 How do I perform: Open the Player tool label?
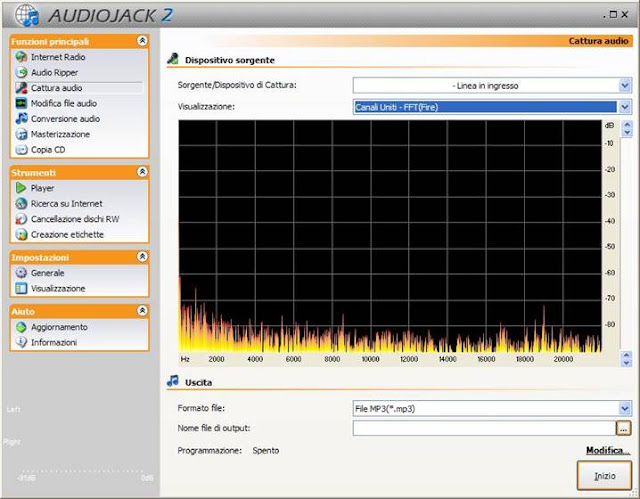coord(42,189)
